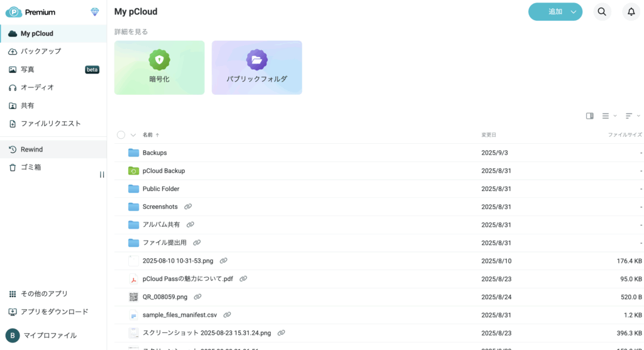
Task: Open ゴミ箱 in the sidebar
Action: [53, 167]
